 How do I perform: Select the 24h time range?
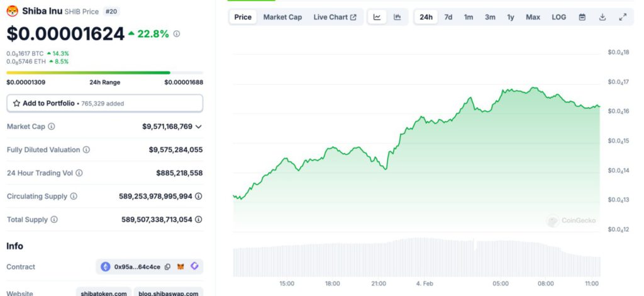[426, 17]
